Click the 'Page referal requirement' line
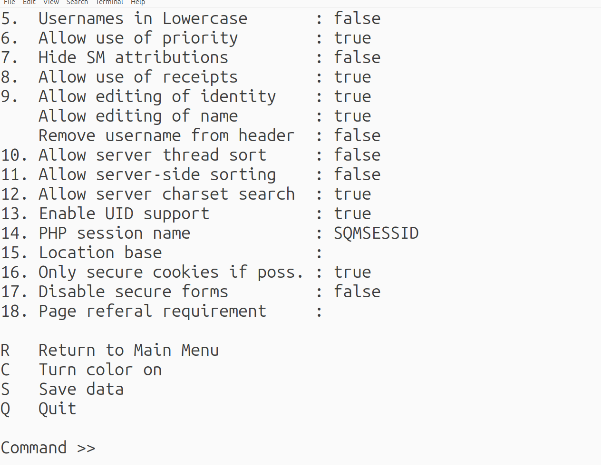This screenshot has width=601, height=465. tap(161, 311)
